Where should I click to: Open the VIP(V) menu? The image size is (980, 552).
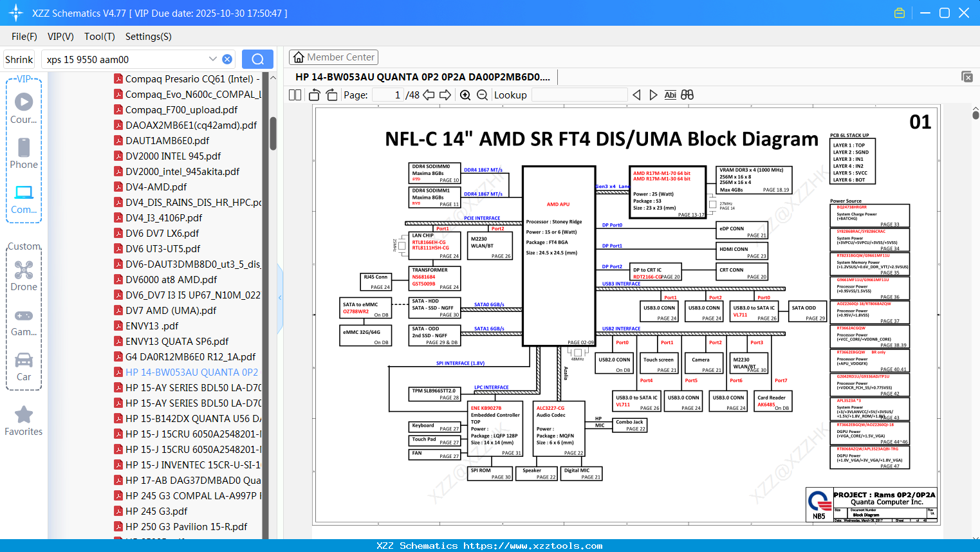[60, 37]
